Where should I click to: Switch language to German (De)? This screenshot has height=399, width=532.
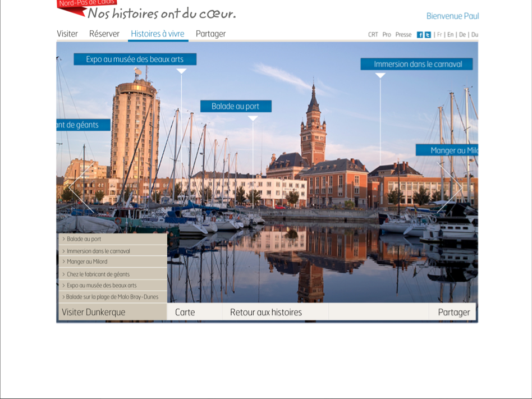(x=462, y=35)
